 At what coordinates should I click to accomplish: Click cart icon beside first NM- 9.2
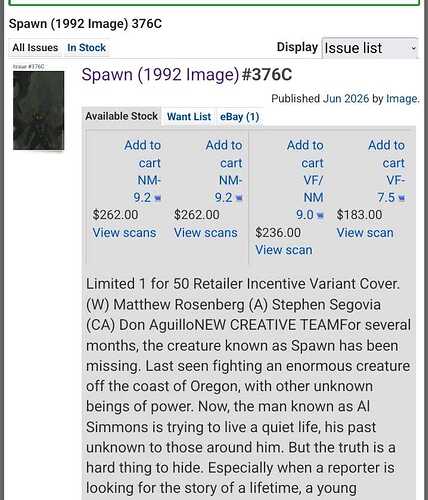(158, 198)
